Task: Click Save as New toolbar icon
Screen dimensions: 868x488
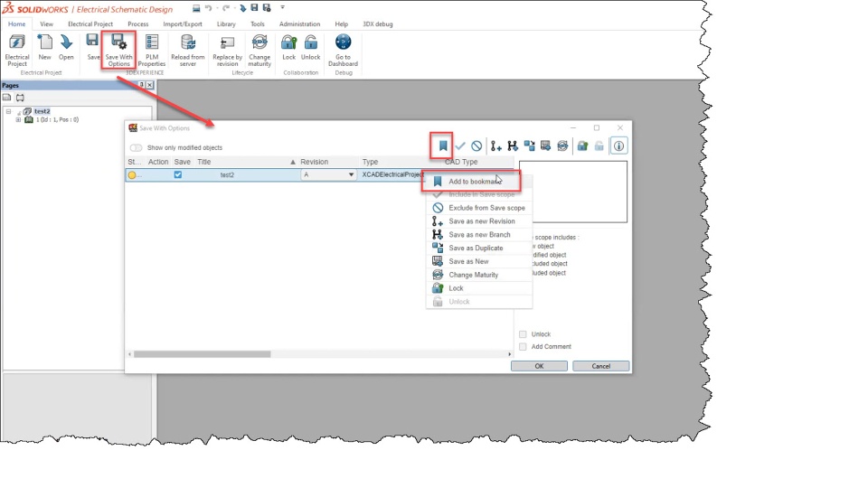Action: pyautogui.click(x=546, y=145)
